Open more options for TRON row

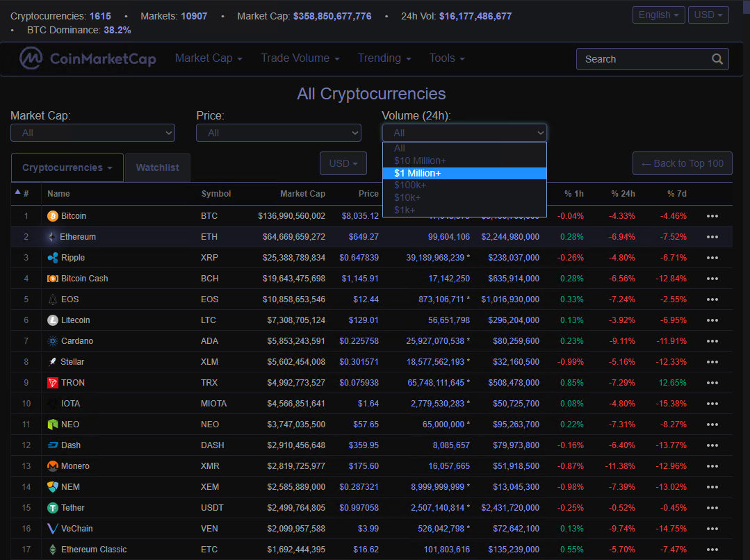712,383
